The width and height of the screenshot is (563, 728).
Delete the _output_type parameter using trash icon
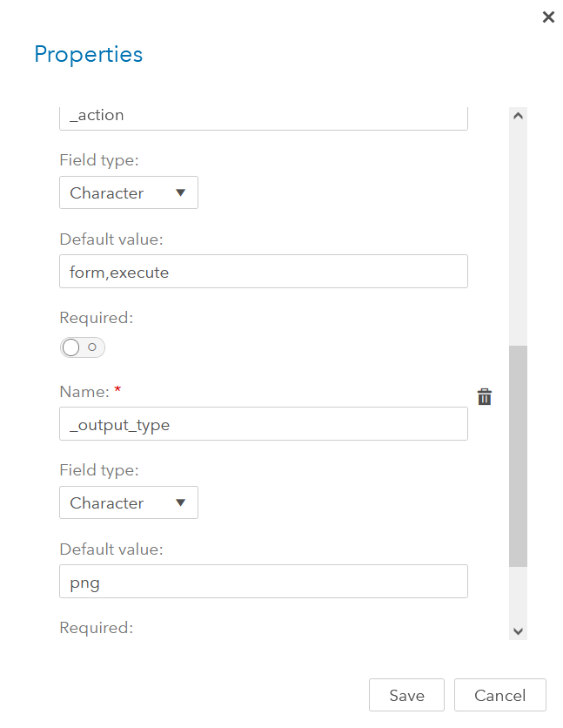coord(485,396)
